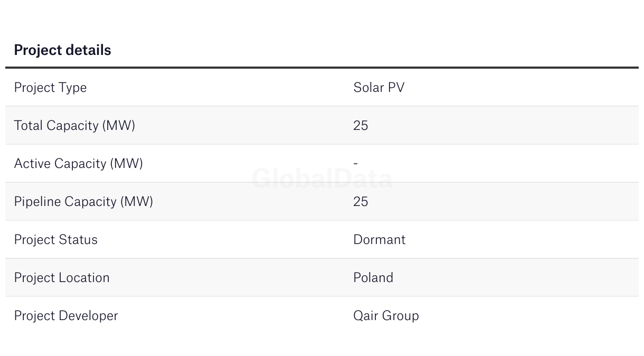This screenshot has height=356, width=644.
Task: Select the Project Developer label
Action: click(x=66, y=316)
